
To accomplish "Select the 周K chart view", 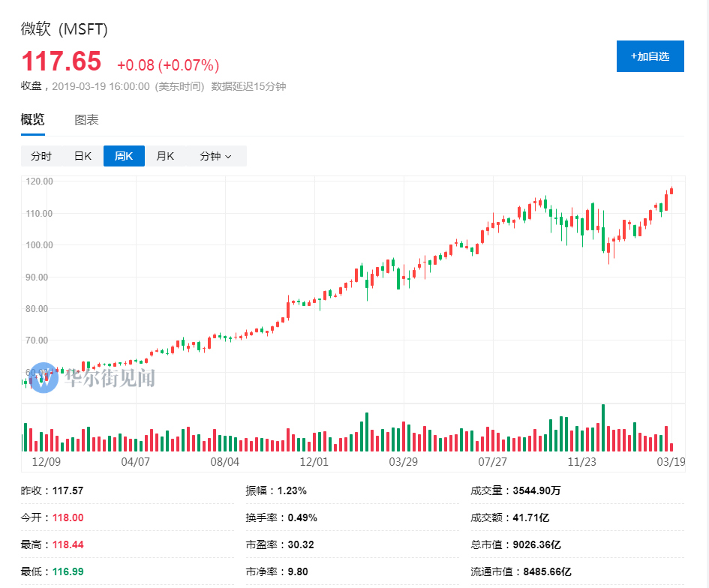I will coord(124,156).
